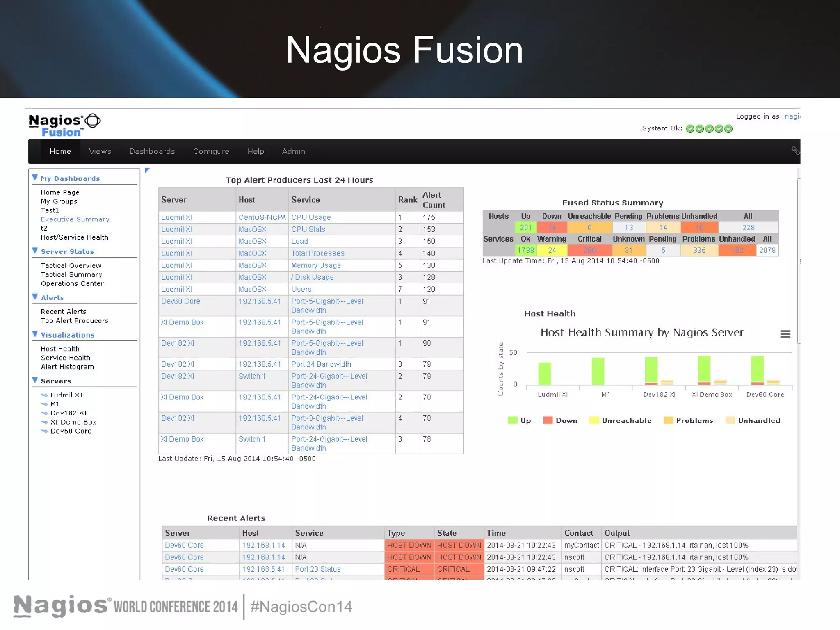Click the Rank column header

(408, 200)
